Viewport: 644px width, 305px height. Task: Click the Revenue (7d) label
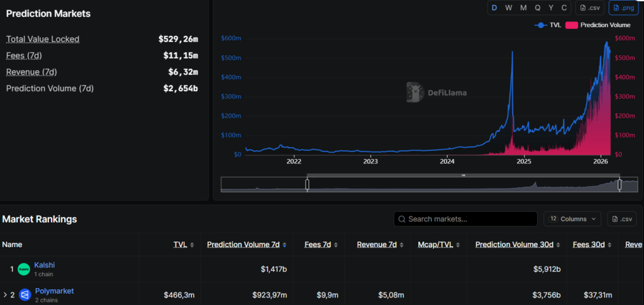tap(31, 72)
